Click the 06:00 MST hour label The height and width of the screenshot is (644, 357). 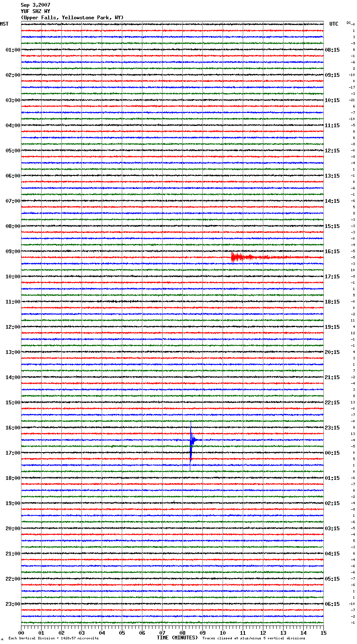pyautogui.click(x=13, y=176)
